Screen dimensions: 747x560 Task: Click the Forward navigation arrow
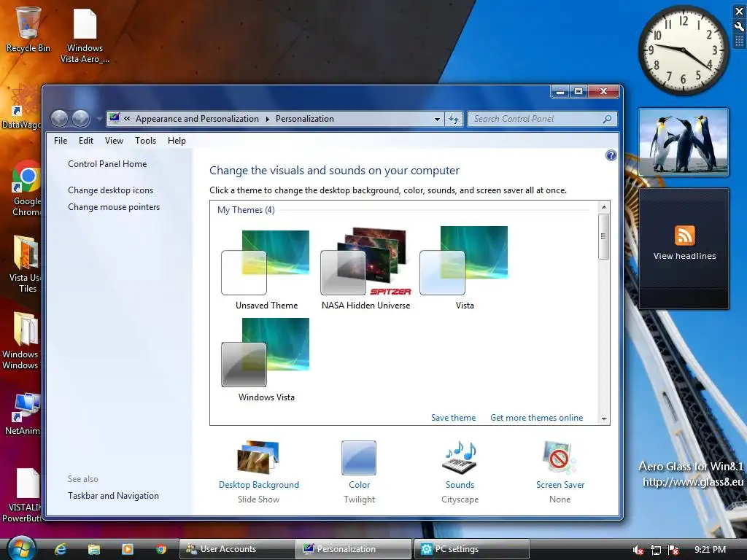(x=81, y=118)
